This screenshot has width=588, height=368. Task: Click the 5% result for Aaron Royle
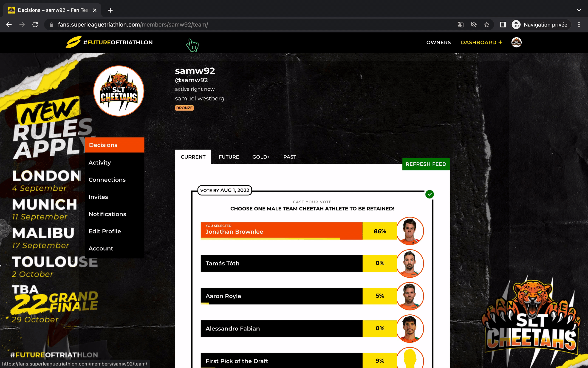click(x=380, y=296)
